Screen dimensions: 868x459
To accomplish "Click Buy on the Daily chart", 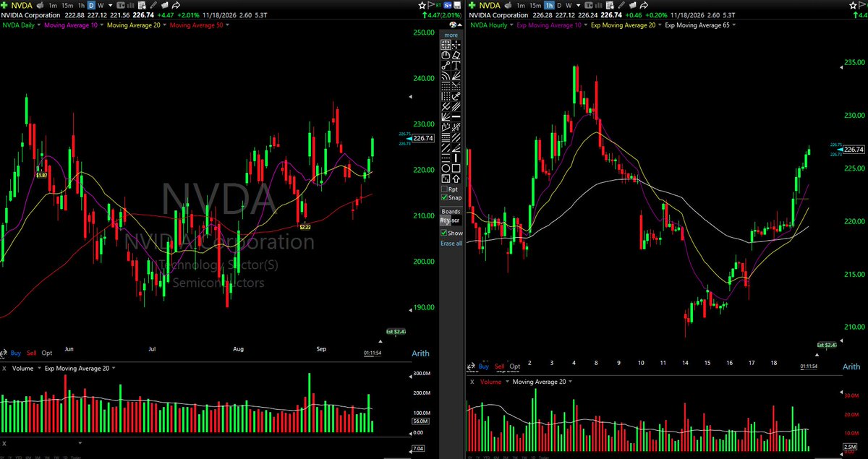I will click(16, 353).
